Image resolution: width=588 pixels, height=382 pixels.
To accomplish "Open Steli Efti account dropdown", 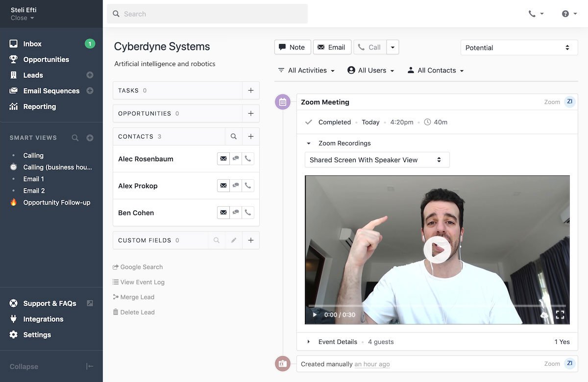I will (24, 14).
